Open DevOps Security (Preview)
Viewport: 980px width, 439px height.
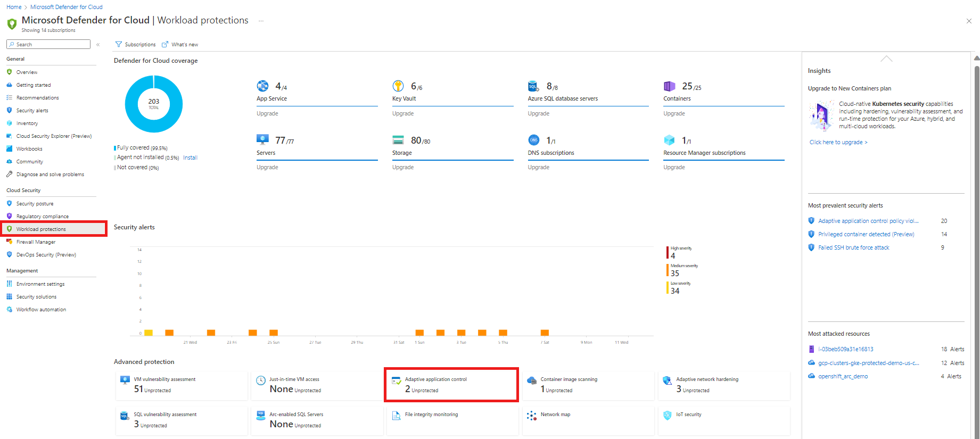46,255
